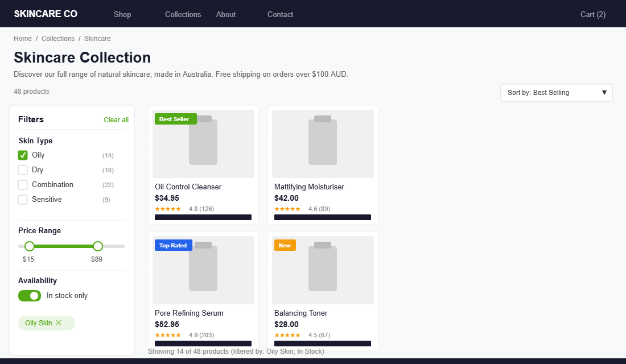Viewport: 626px width, 364px height.
Task: Check the Dry skin type filter
Action: pos(23,169)
